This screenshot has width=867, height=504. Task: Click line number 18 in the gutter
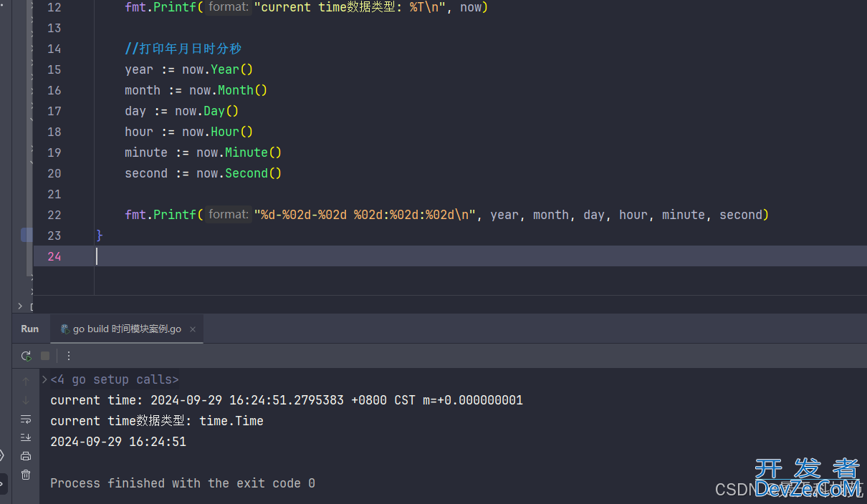tap(54, 132)
